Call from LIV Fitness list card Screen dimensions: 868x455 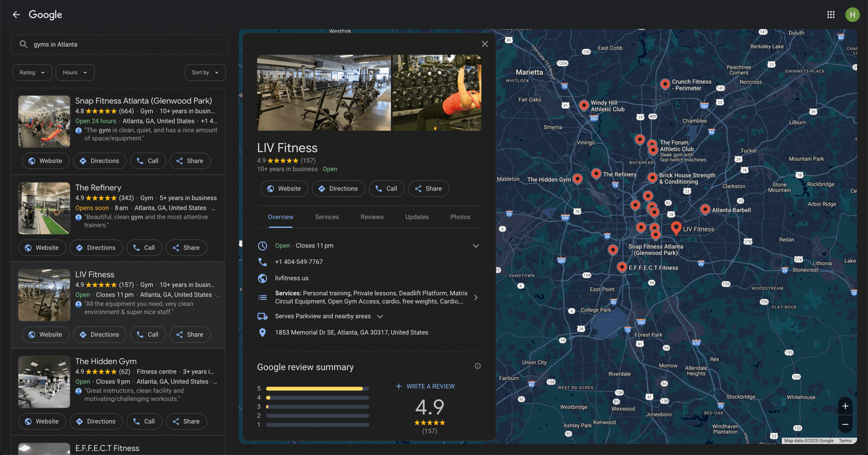[x=148, y=334]
